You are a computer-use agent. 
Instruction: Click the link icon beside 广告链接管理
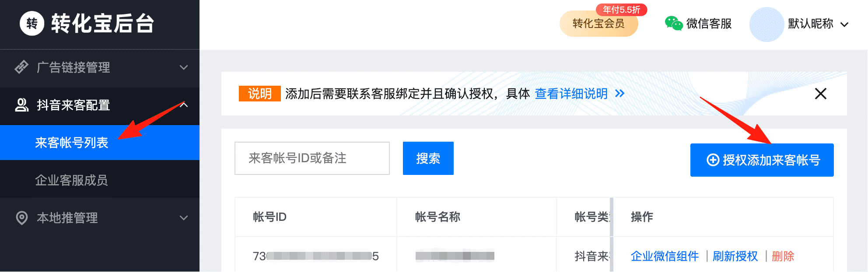21,67
